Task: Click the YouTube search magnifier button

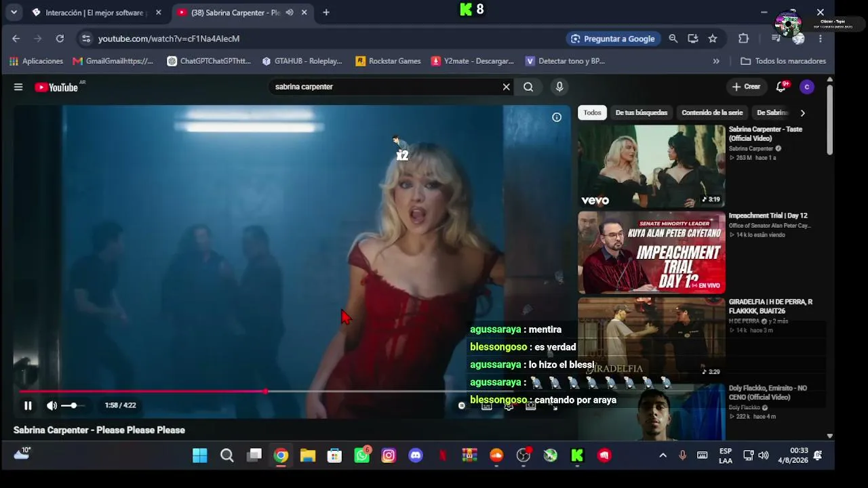Action: 528,87
